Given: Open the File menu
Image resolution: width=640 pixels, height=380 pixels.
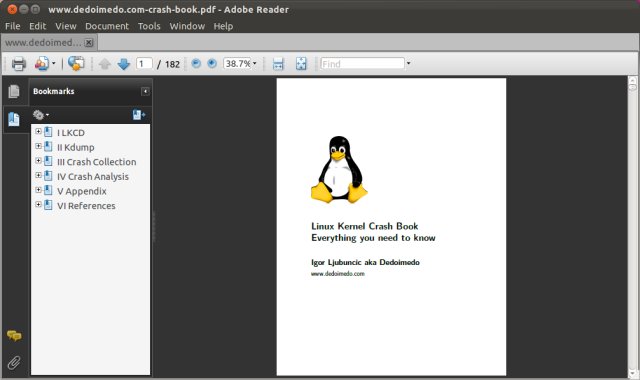Looking at the screenshot, I should 13,26.
